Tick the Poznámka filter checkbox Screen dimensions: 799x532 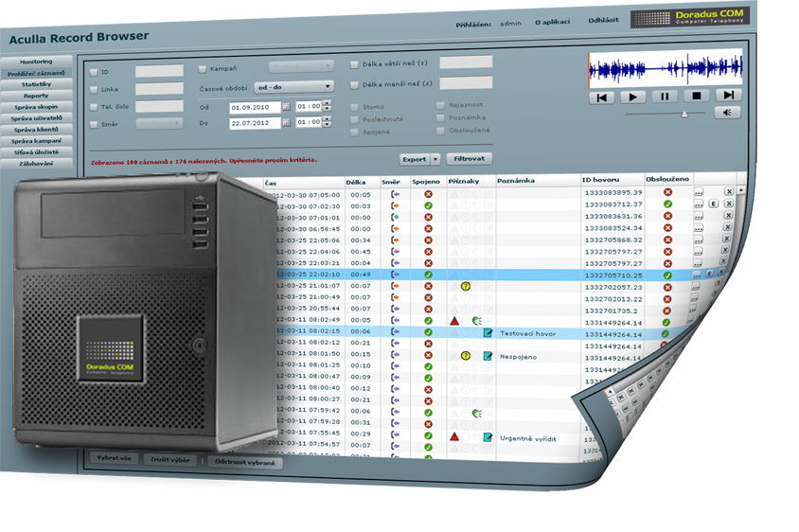441,118
